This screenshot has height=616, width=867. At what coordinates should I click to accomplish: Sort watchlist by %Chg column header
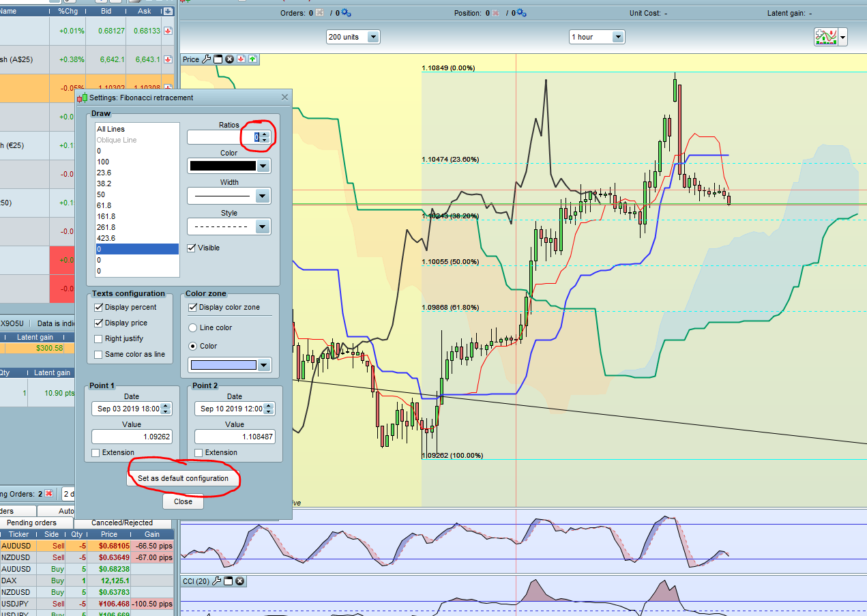coord(68,12)
